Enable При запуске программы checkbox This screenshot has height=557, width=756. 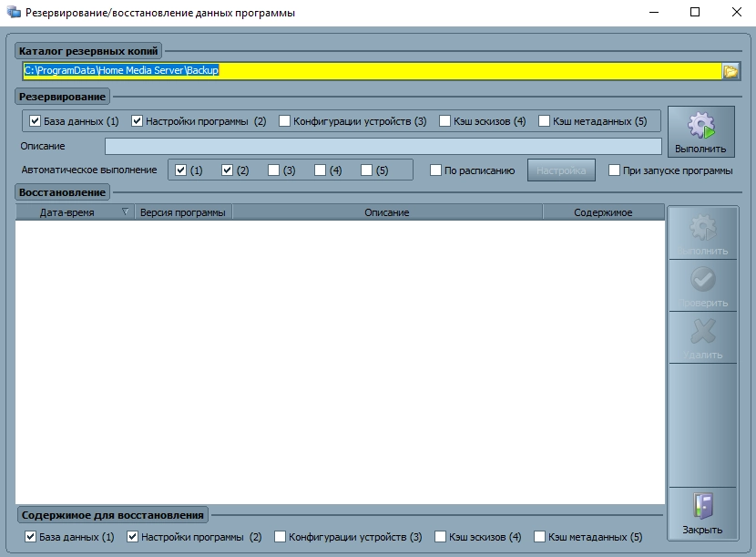pos(615,170)
